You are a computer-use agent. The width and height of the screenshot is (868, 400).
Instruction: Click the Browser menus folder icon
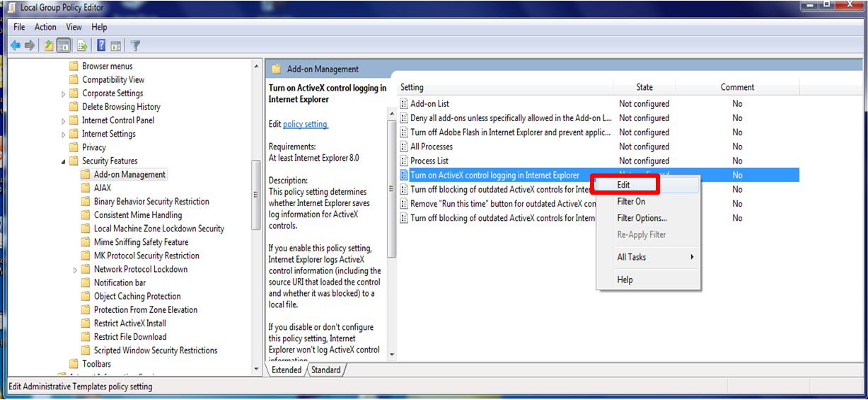pyautogui.click(x=74, y=66)
